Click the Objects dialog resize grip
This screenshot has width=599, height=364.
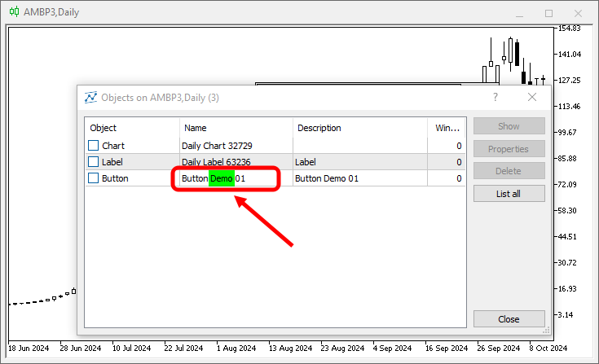(547, 331)
